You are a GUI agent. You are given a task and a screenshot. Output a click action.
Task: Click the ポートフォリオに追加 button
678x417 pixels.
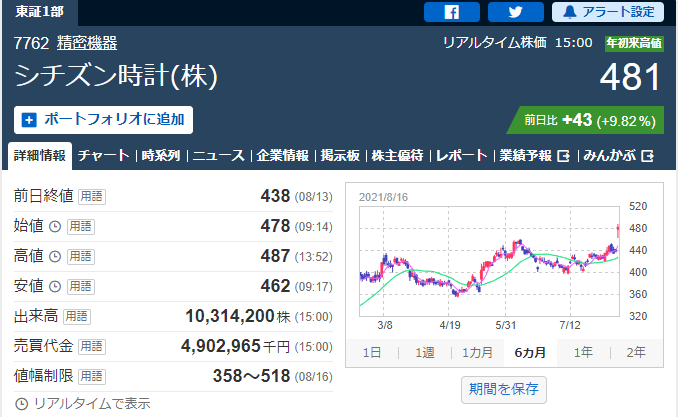pos(104,119)
